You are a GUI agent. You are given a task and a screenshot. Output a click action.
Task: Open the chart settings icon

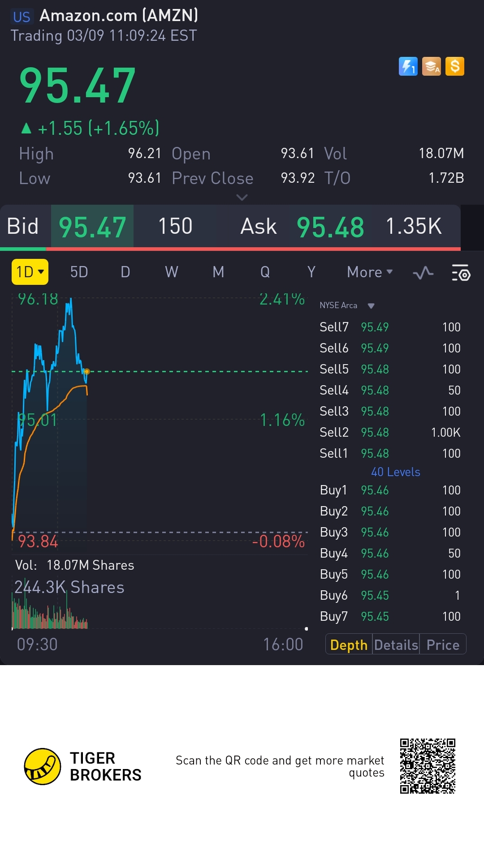461,272
